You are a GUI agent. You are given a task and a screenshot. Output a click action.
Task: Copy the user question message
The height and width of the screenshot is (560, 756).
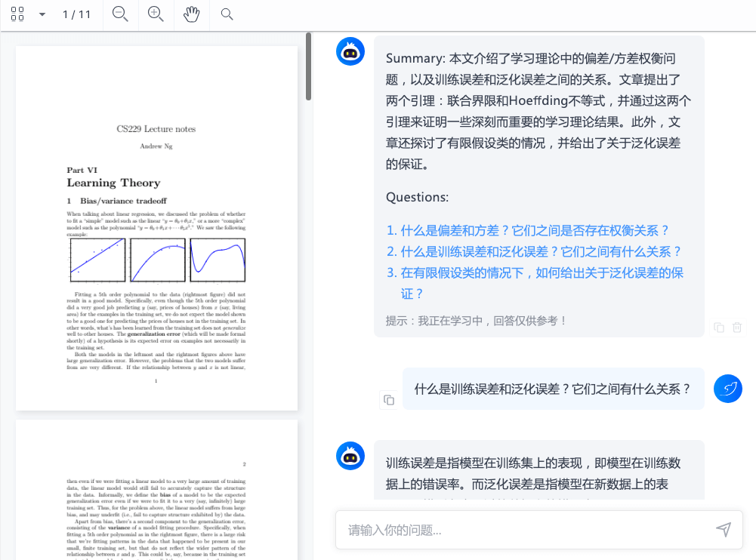pyautogui.click(x=389, y=400)
